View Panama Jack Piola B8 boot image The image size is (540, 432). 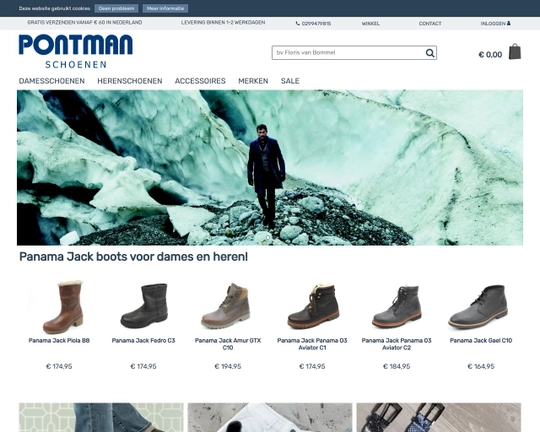click(x=63, y=306)
